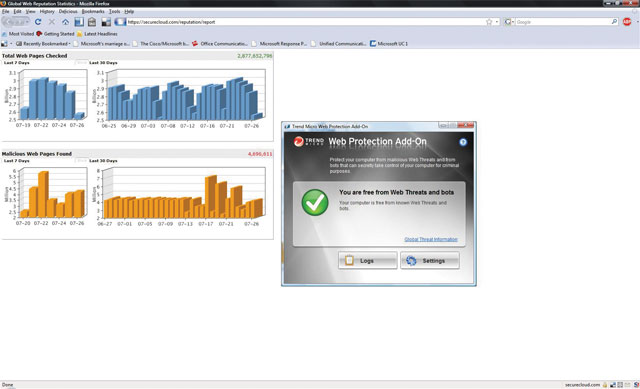640x389 pixels.
Task: Open the Tools menu
Action: click(114, 11)
